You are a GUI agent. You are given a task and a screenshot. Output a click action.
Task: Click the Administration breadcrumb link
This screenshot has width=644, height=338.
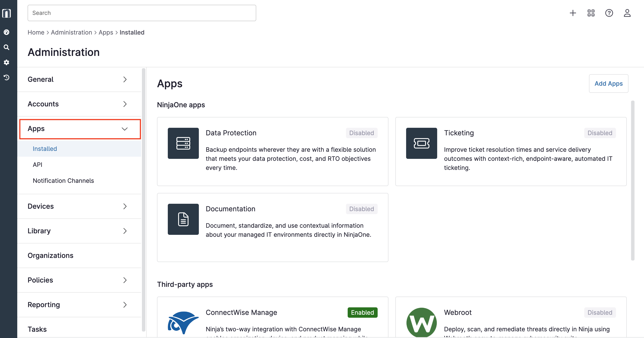coord(72,33)
